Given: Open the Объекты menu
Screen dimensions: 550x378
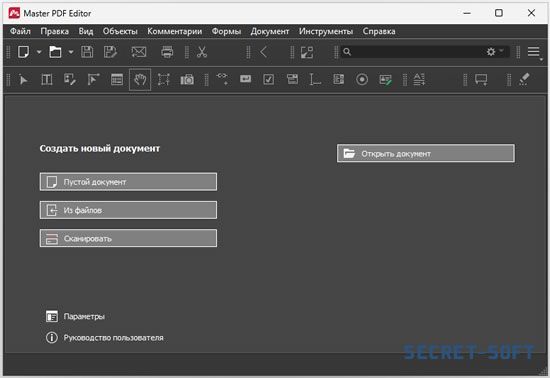Looking at the screenshot, I should pyautogui.click(x=120, y=31).
